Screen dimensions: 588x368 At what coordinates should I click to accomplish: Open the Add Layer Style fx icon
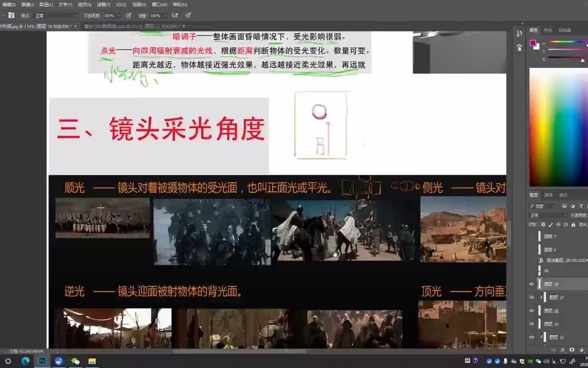[x=563, y=350]
